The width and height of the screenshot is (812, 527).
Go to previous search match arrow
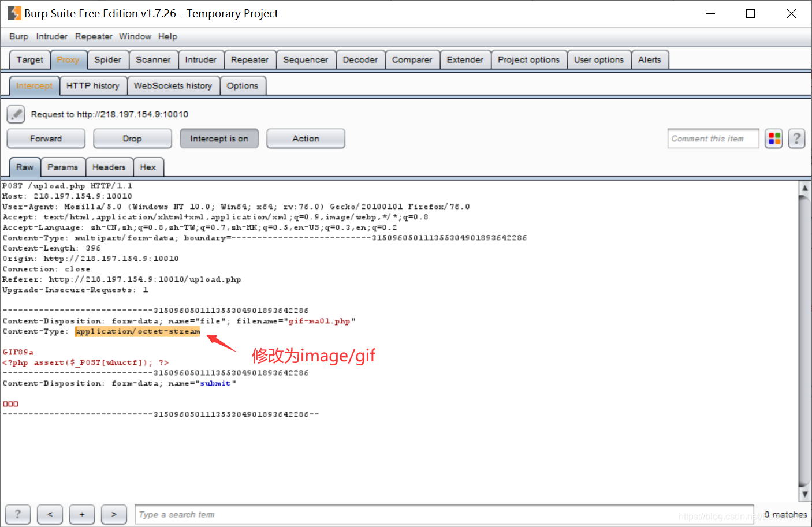click(50, 514)
